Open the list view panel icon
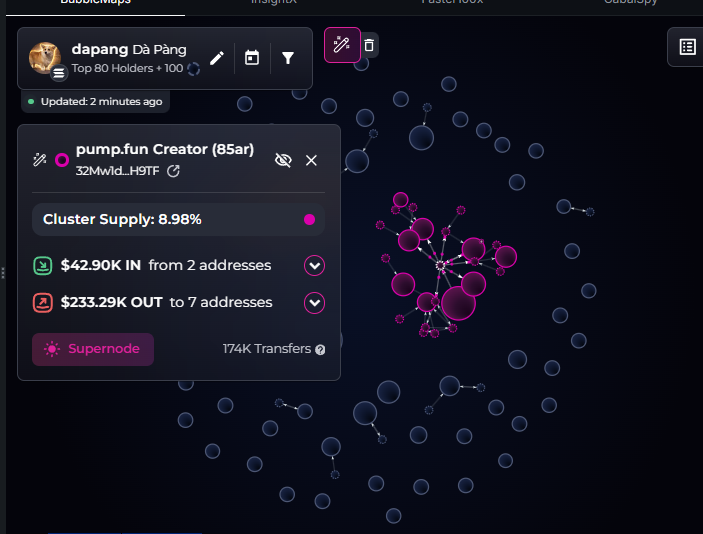Image resolution: width=703 pixels, height=534 pixels. point(687,47)
